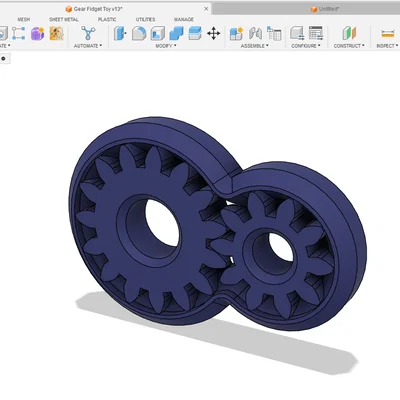Screen dimensions: 400x400
Task: Open the CONFIGURE dropdown menu
Action: [306, 46]
